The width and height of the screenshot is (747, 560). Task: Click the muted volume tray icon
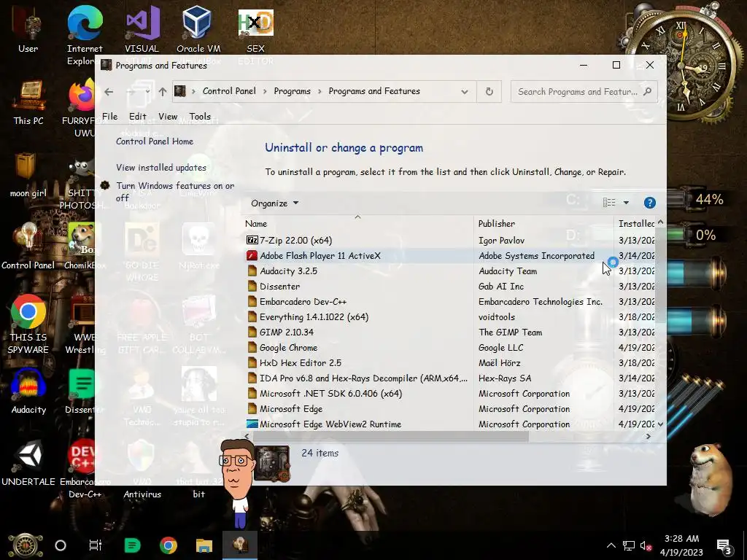[x=646, y=545]
